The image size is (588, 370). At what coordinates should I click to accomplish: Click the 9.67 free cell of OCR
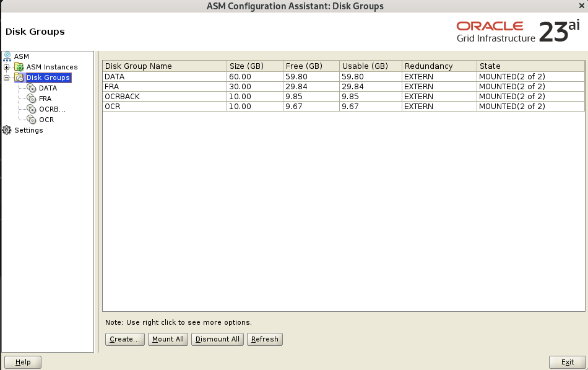point(311,107)
